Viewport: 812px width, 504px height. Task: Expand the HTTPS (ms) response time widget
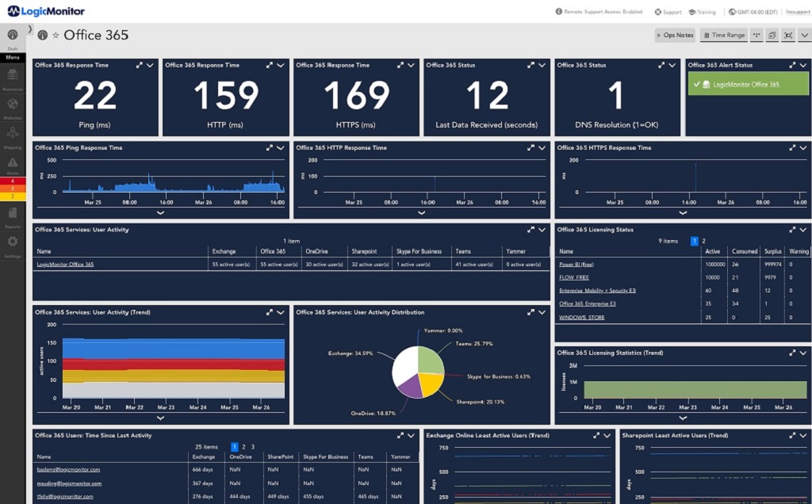(400, 65)
